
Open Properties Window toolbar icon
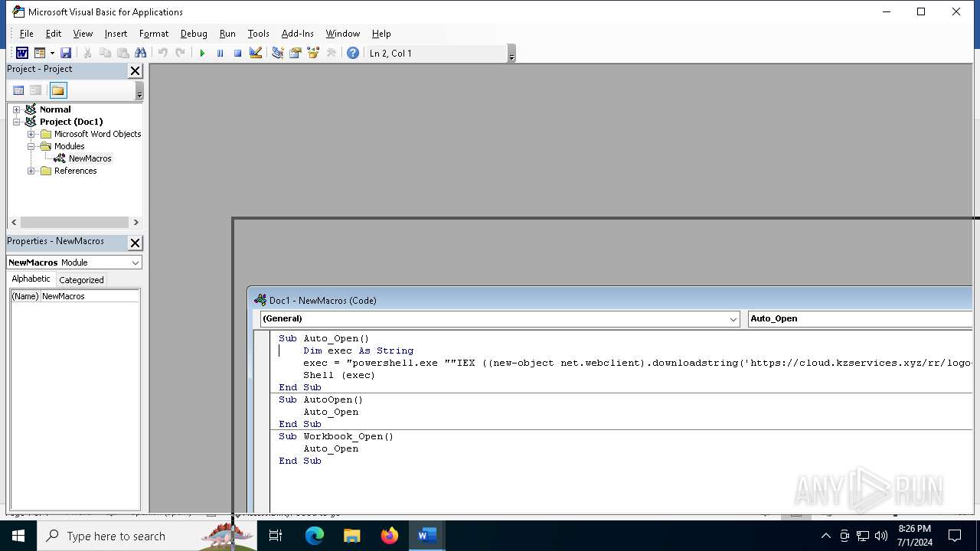point(295,53)
